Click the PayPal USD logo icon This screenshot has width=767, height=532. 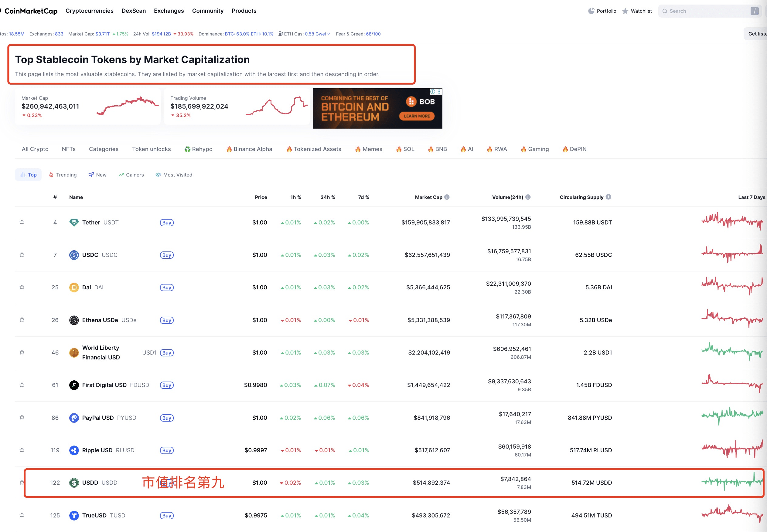point(74,418)
